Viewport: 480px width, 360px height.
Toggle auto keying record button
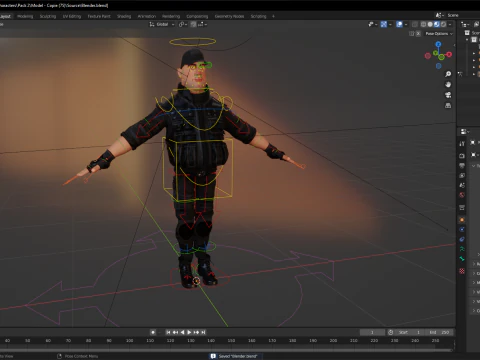point(153,332)
